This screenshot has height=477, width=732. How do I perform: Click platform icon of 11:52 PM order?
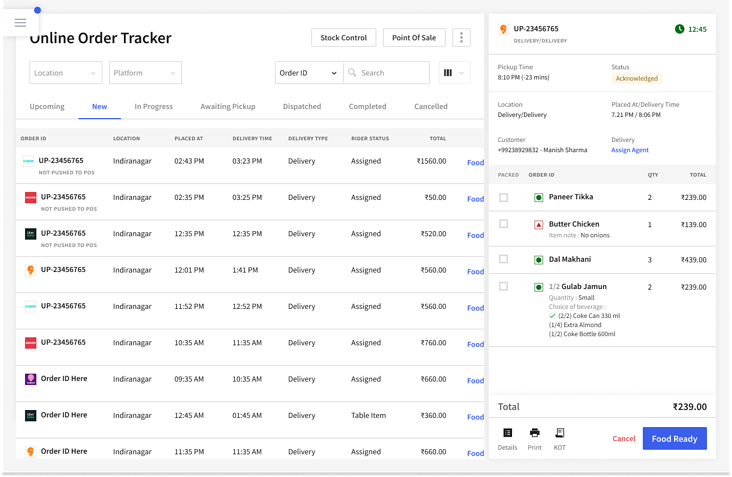30,307
